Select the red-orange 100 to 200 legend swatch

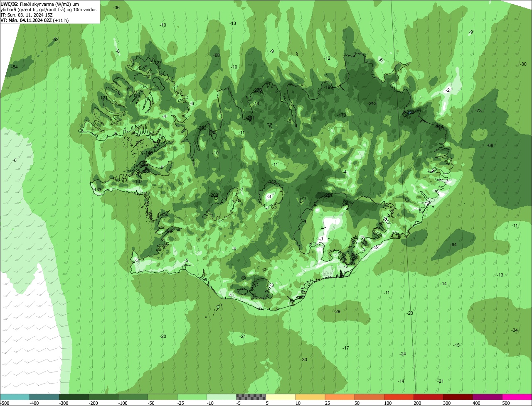coord(399,397)
